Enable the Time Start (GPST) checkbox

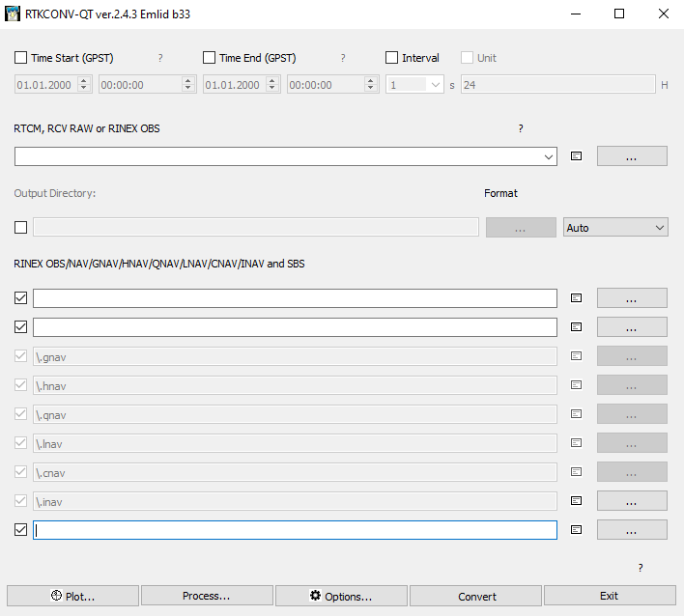coord(20,58)
